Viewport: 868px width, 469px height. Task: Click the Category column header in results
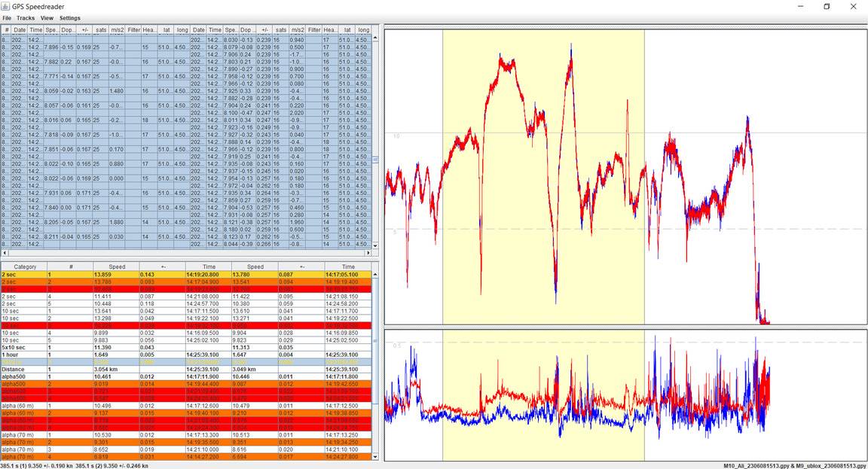click(x=24, y=266)
